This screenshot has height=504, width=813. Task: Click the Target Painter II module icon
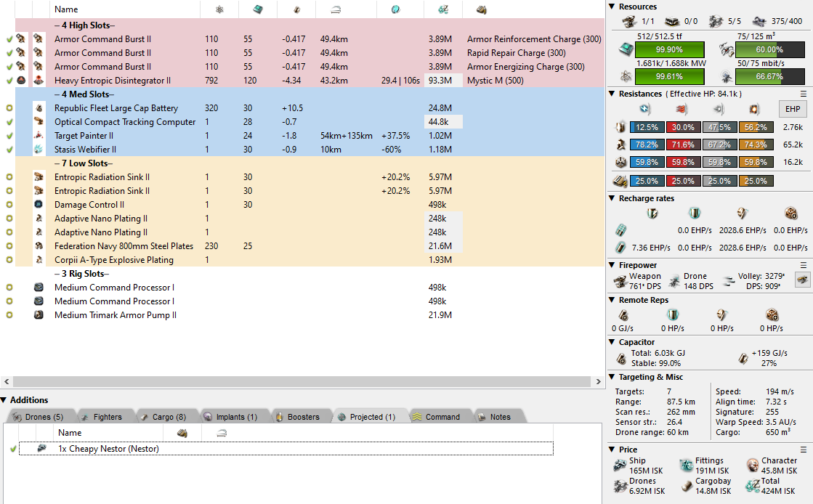click(39, 136)
